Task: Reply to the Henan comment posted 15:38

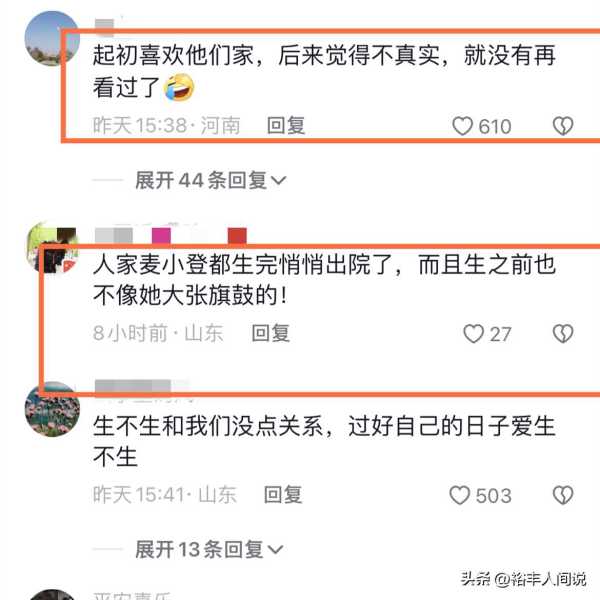Action: [x=286, y=126]
